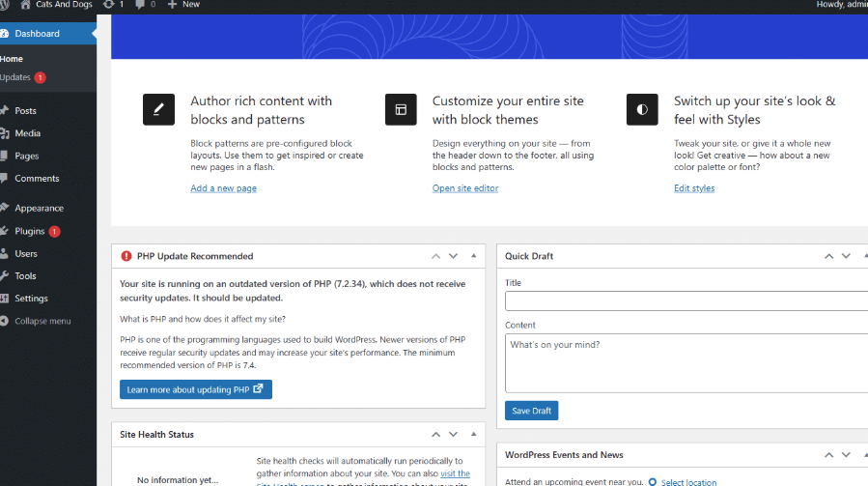Screen dimensions: 868x486
Task: Select Home submenu item
Action: coord(12,59)
